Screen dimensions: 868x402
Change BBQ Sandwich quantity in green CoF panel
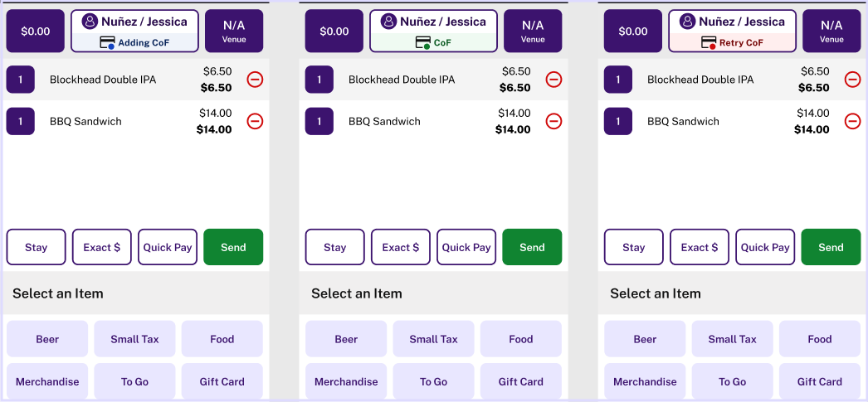tap(319, 121)
